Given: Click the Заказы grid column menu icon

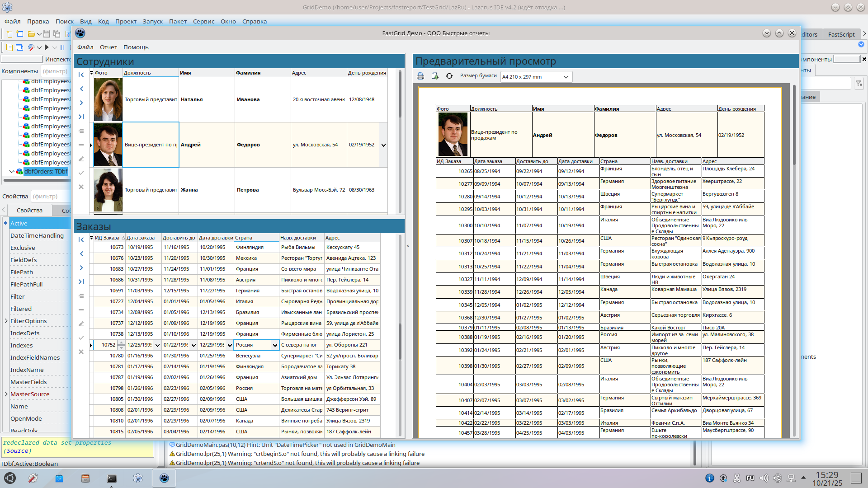Looking at the screenshot, I should coord(91,238).
